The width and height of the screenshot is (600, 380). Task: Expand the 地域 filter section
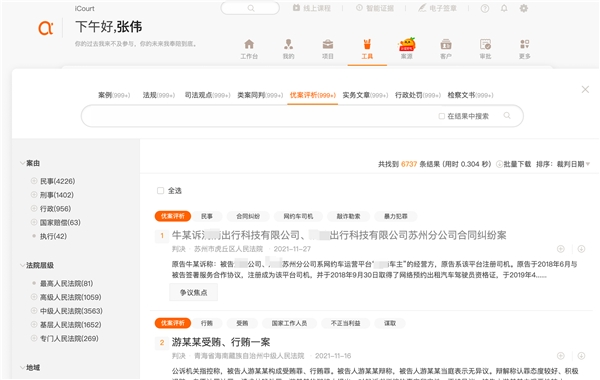coord(22,368)
